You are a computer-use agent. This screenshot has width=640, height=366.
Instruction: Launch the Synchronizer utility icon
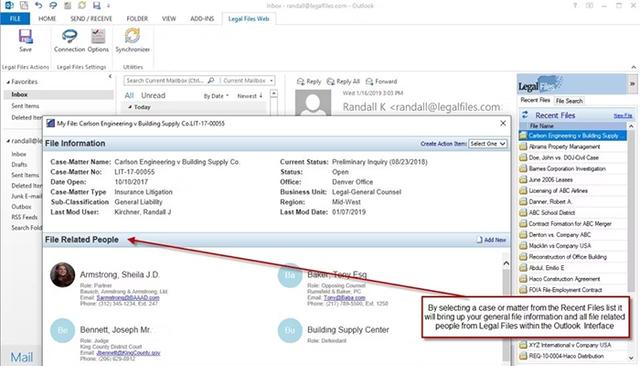pyautogui.click(x=132, y=36)
